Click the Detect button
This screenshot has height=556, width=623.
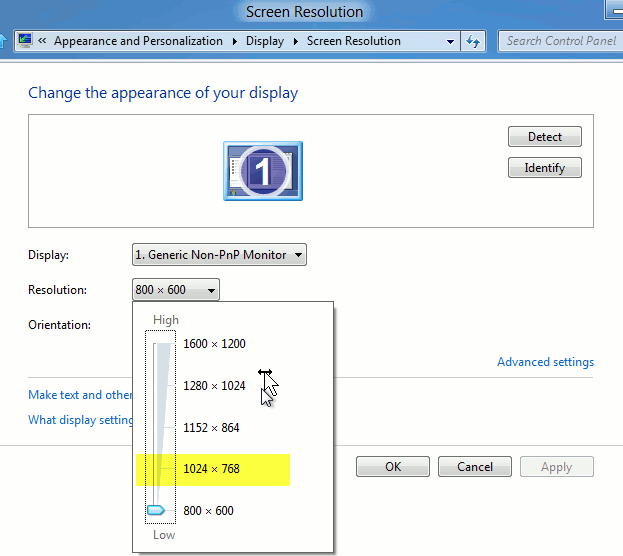[545, 137]
